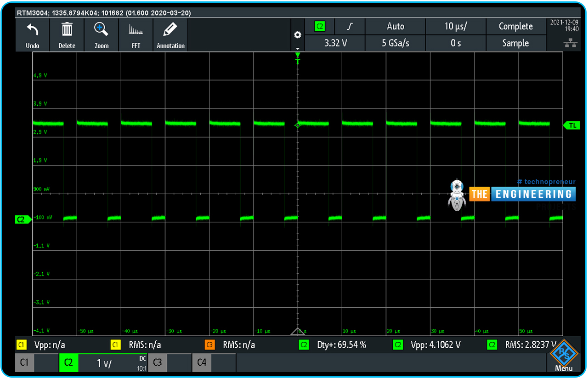The height and width of the screenshot is (379, 588).
Task: Click the rising edge trigger slope icon
Action: (x=350, y=27)
